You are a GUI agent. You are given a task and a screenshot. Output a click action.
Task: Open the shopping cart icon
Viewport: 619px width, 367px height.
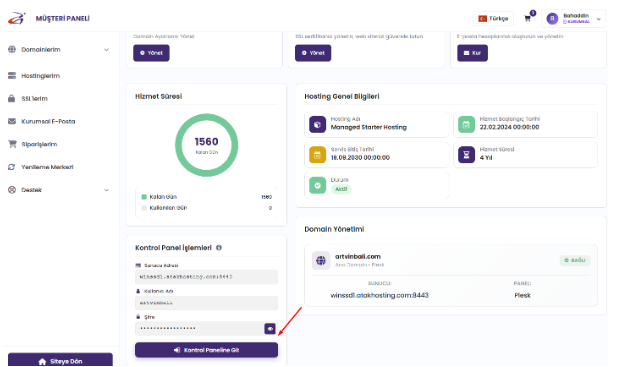(527, 18)
